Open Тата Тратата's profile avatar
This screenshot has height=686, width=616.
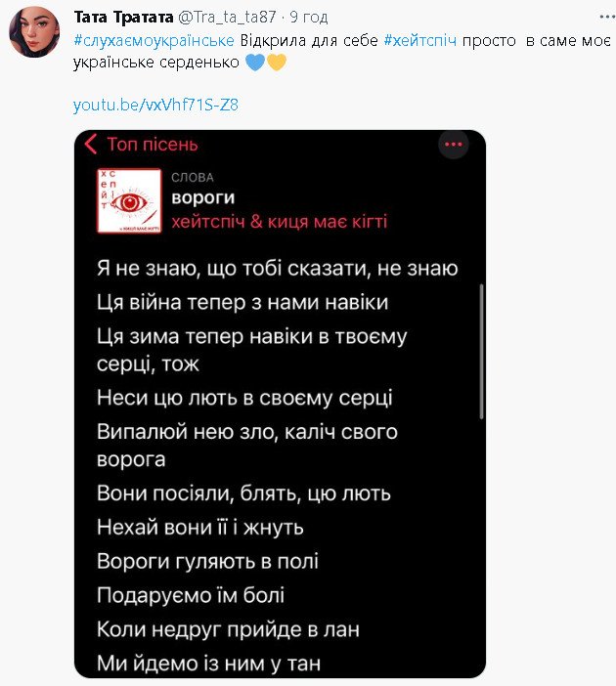coord(32,32)
